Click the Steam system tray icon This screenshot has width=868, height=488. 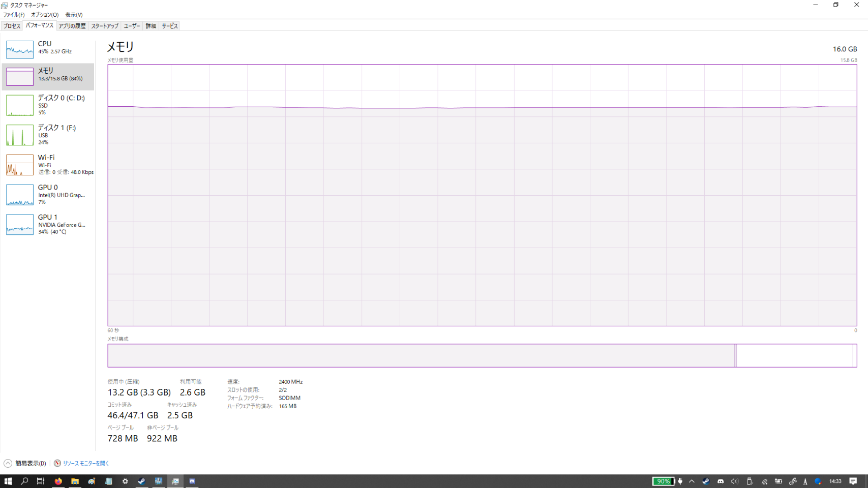point(706,481)
